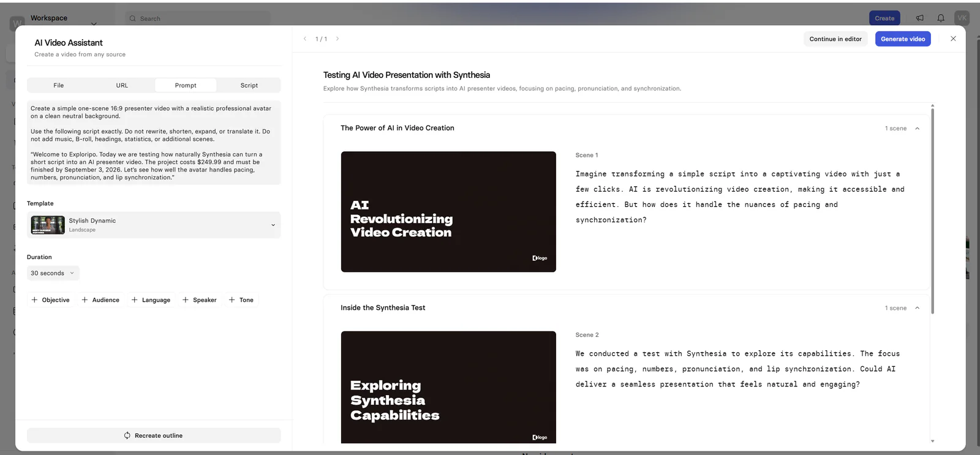Image resolution: width=980 pixels, height=455 pixels.
Task: Close the AI Video Assistant dialog
Action: pos(953,39)
